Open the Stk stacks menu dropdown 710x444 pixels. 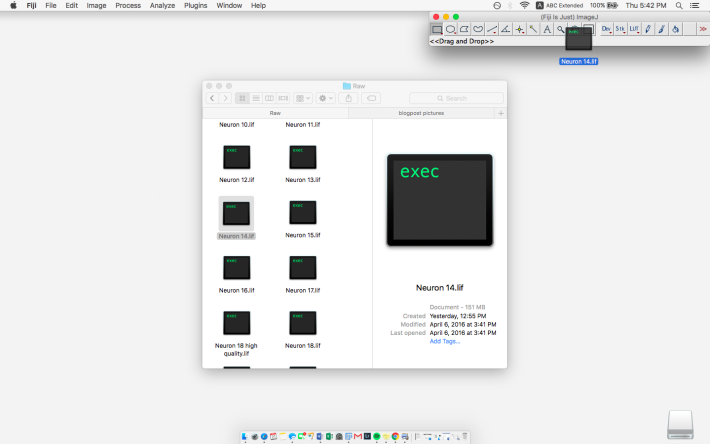pyautogui.click(x=620, y=29)
